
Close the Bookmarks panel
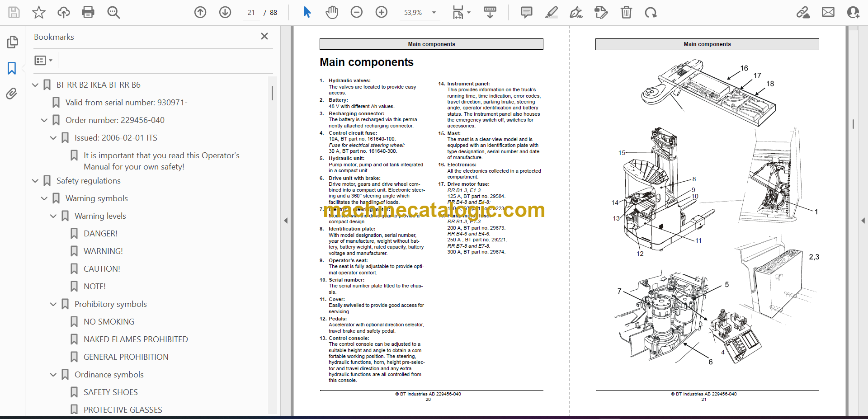[264, 36]
